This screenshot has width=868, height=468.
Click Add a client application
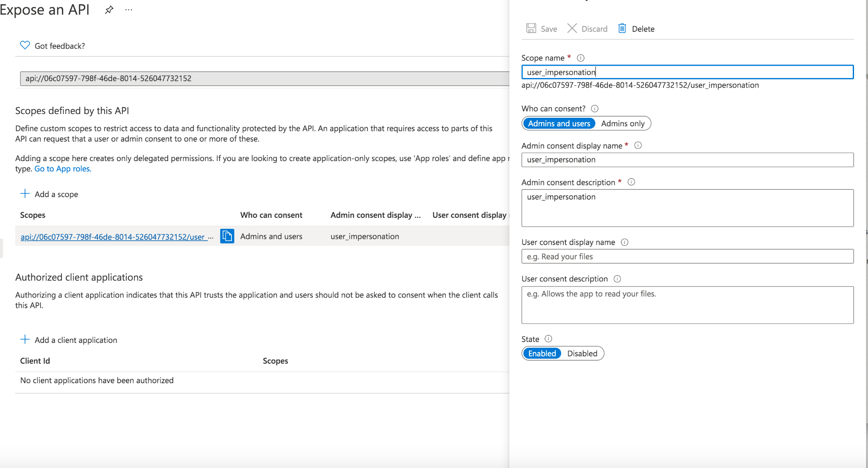69,340
